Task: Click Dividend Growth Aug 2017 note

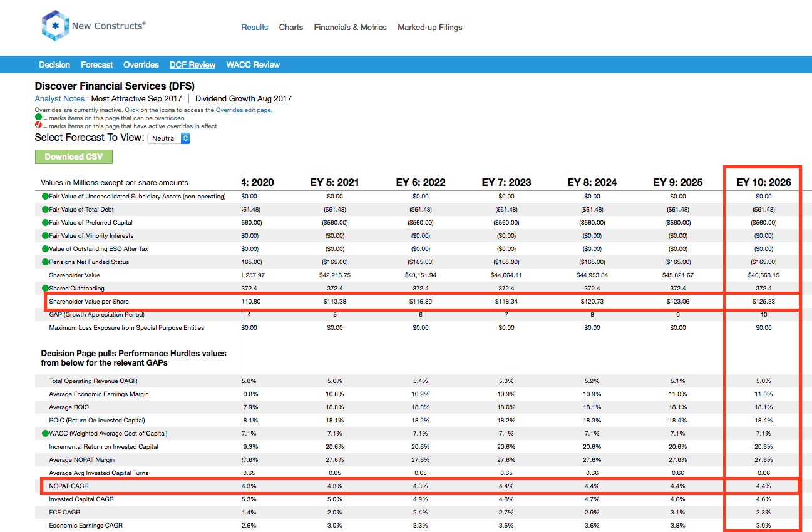Action: [244, 98]
